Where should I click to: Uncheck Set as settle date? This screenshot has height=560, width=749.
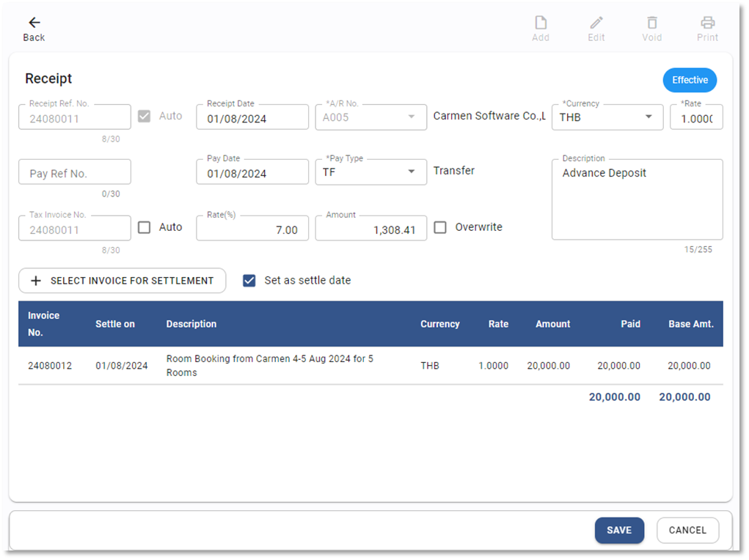coord(249,280)
